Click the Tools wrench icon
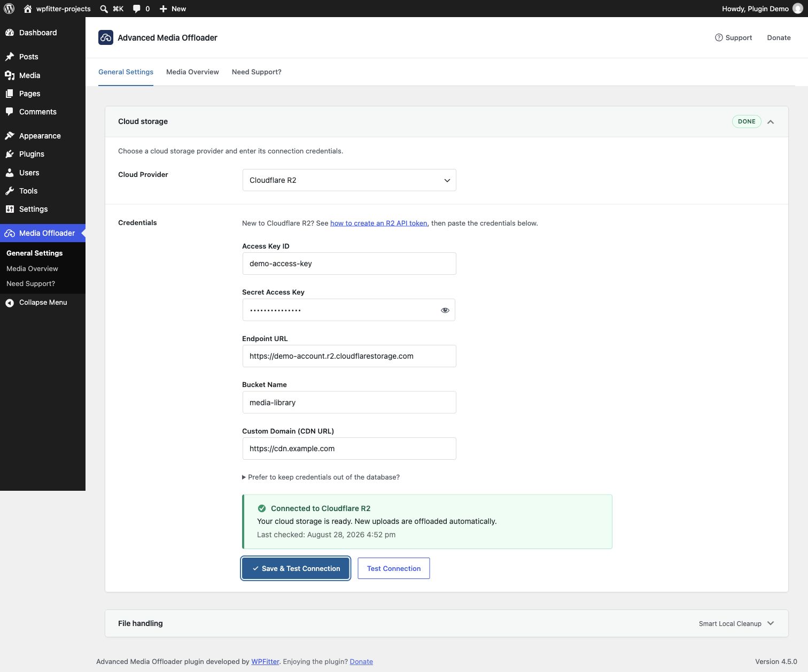 [x=10, y=191]
